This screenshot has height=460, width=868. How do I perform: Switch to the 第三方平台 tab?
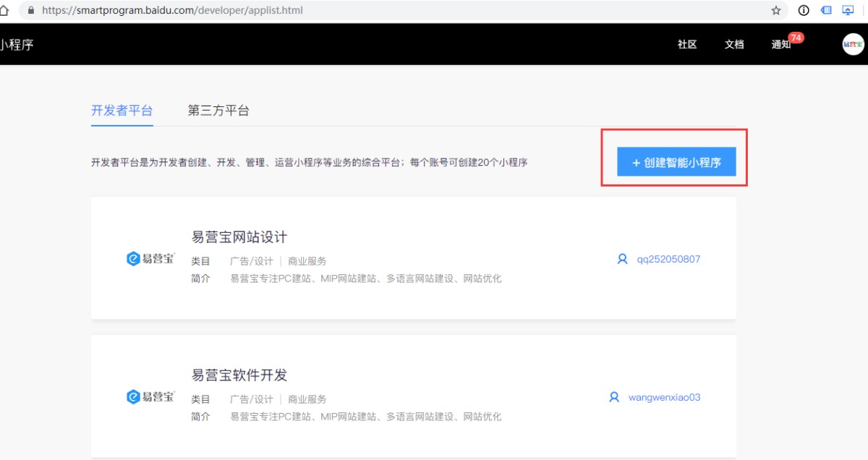tap(218, 111)
